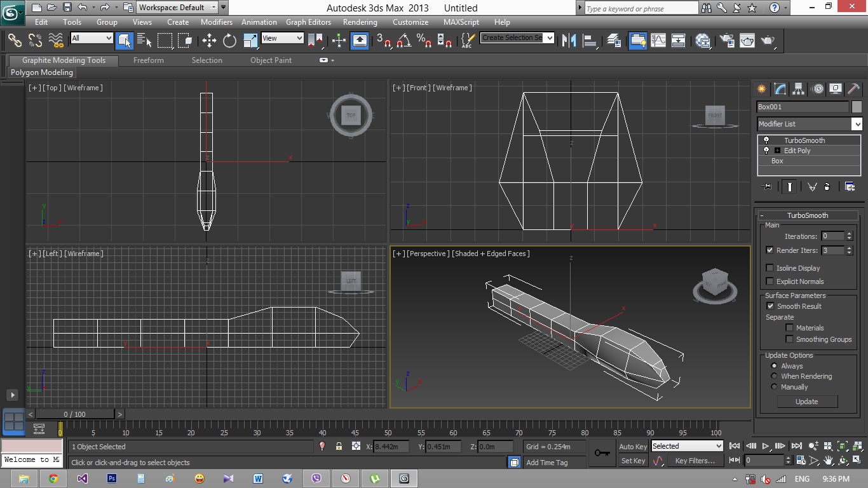Select the Manually update option
This screenshot has width=868, height=488.
point(774,387)
